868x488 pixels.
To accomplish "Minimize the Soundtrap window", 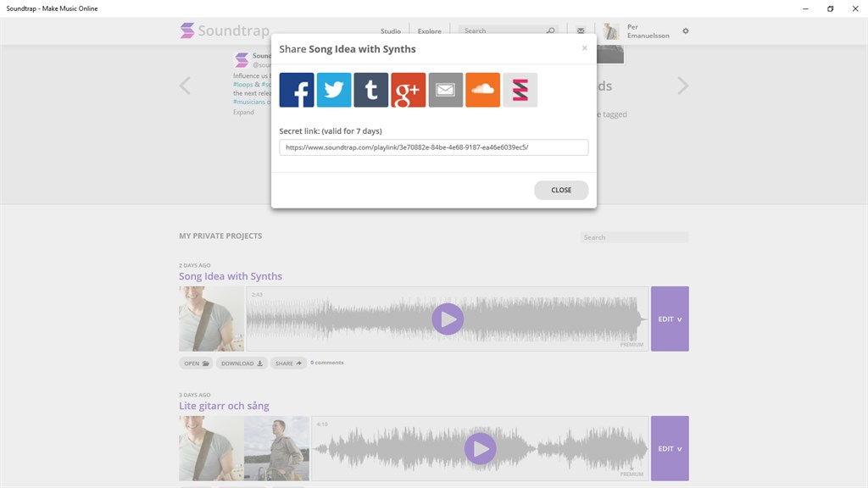I will 805,8.
